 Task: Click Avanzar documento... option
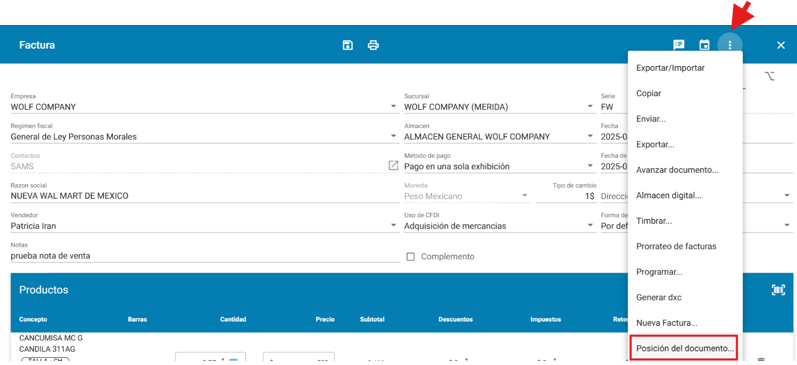pyautogui.click(x=685, y=170)
